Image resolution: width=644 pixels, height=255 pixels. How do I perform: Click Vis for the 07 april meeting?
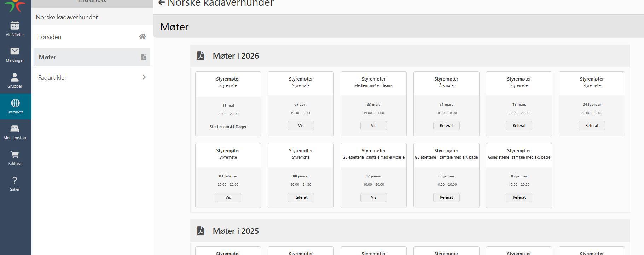click(x=301, y=126)
